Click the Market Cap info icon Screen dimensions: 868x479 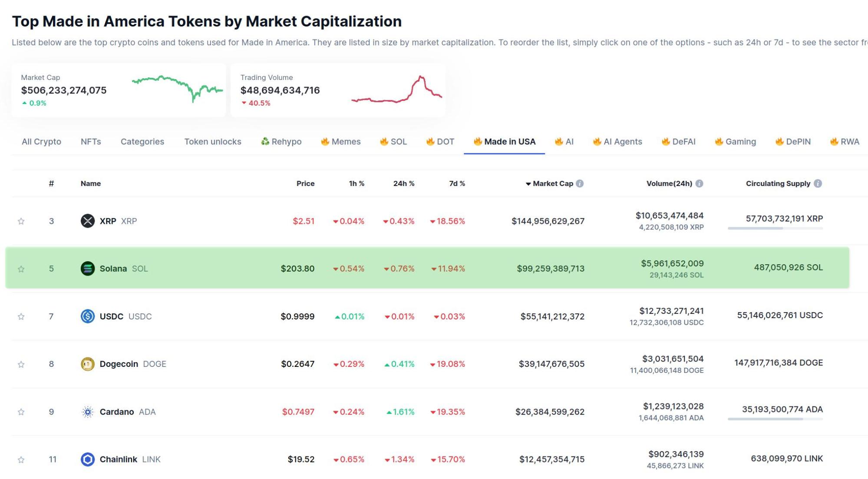point(580,183)
